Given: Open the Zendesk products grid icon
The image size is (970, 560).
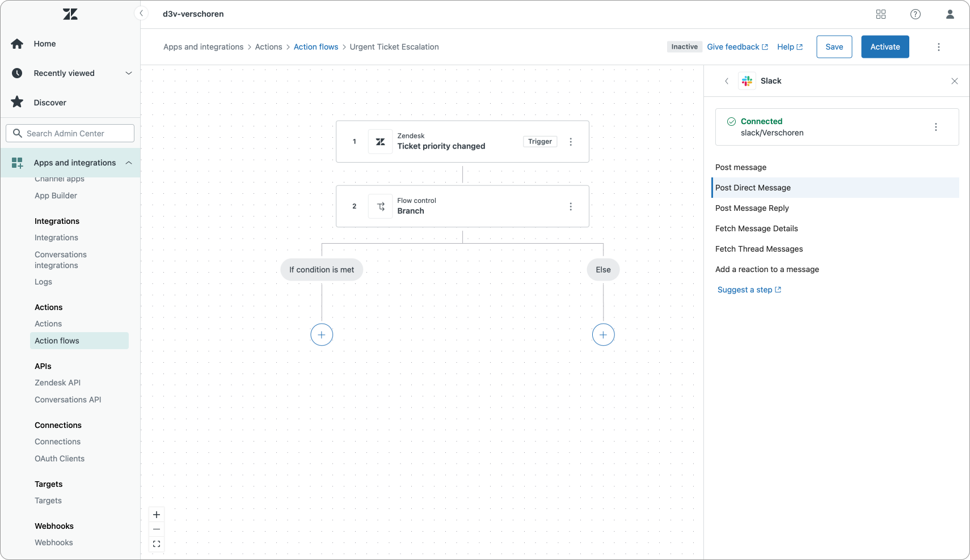Looking at the screenshot, I should [881, 14].
